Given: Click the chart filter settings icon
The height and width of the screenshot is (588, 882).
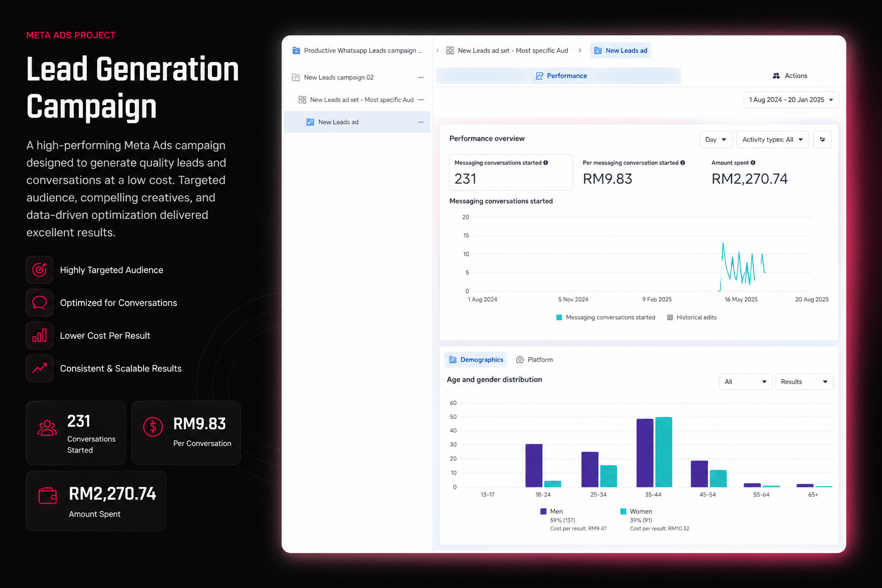Looking at the screenshot, I should (822, 140).
